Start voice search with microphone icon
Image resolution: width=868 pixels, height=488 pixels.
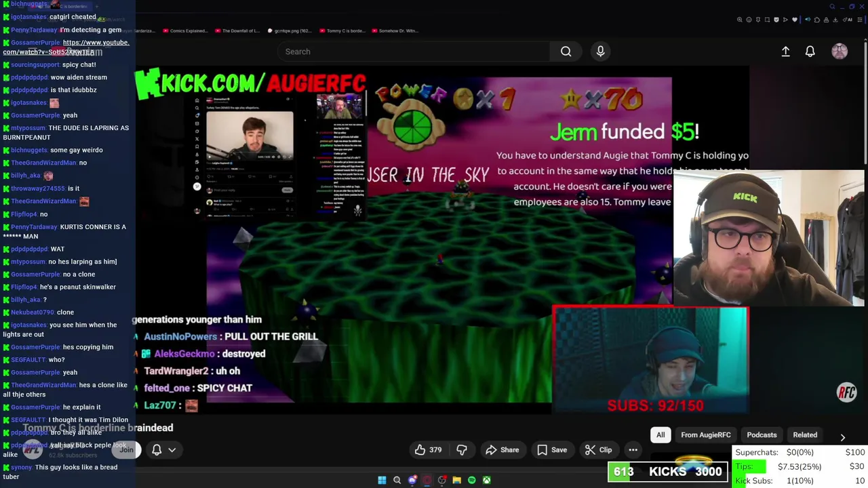pos(600,52)
